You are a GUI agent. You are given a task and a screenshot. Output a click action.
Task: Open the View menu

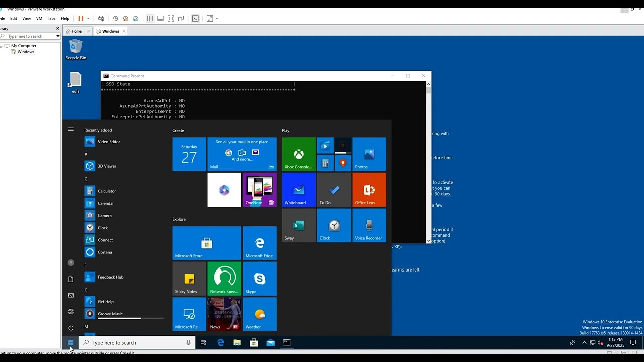coord(26,18)
